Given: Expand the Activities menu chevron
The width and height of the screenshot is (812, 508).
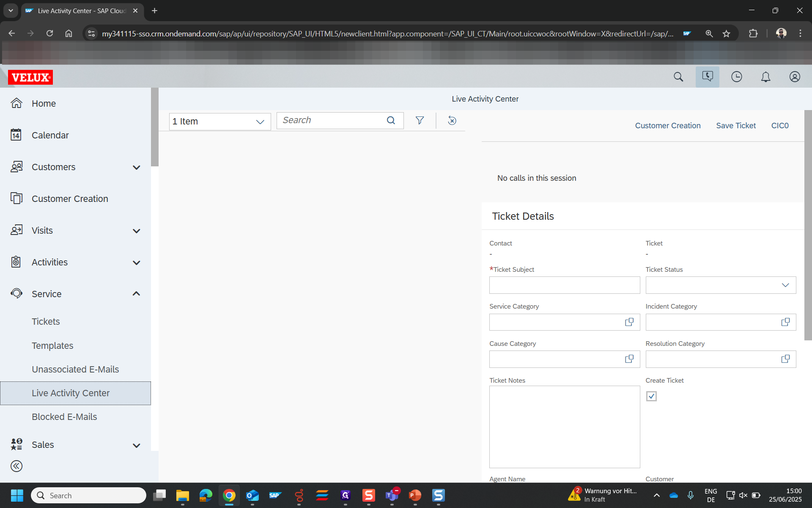Looking at the screenshot, I should coord(136,262).
